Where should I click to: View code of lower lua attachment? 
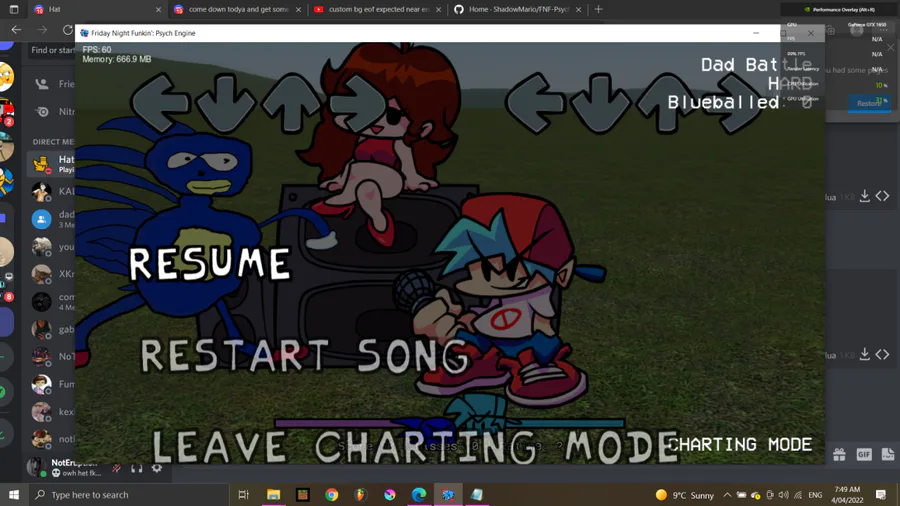click(883, 355)
